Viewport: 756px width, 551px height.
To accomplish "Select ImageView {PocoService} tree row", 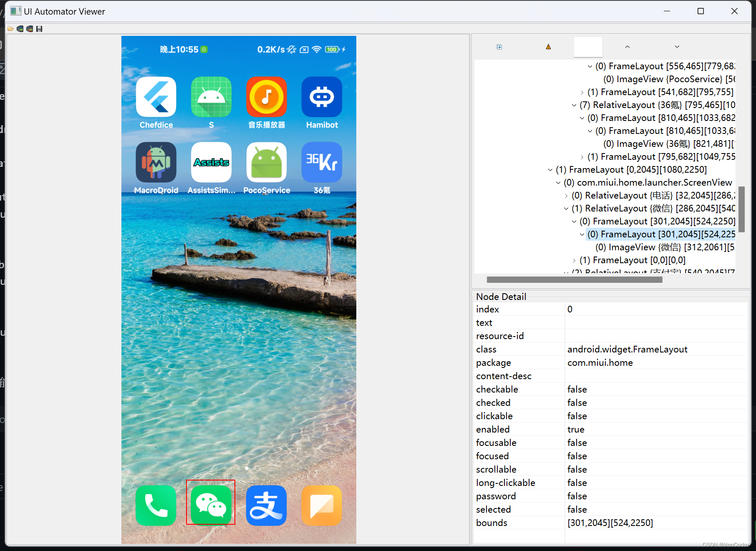I will pos(669,79).
